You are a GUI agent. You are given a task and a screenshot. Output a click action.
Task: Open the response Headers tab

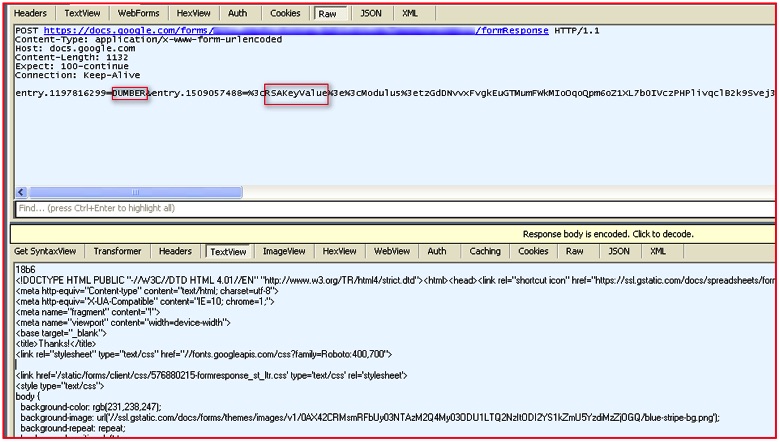(x=175, y=251)
